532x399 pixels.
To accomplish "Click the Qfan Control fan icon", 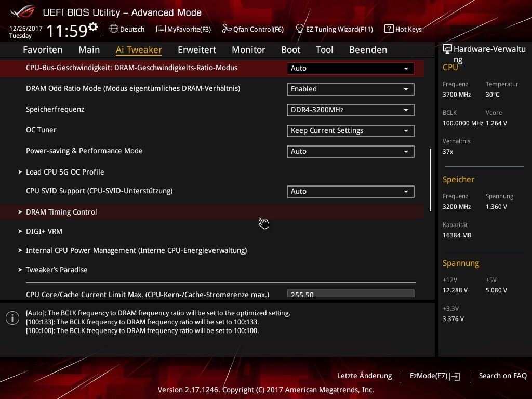I will (x=227, y=29).
